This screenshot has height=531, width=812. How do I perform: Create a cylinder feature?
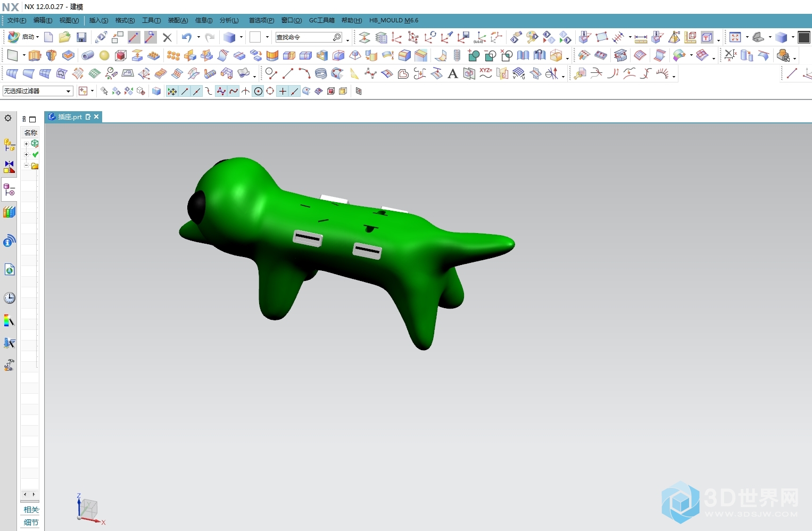pyautogui.click(x=88, y=55)
